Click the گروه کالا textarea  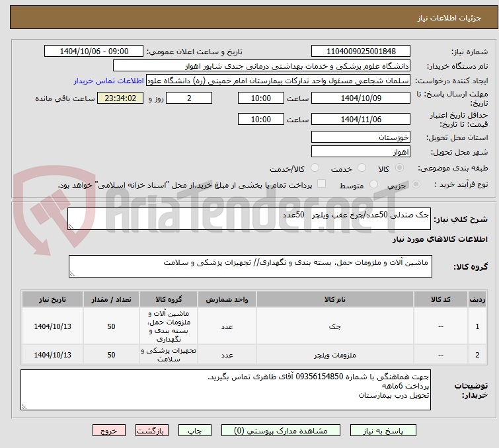[x=250, y=266]
